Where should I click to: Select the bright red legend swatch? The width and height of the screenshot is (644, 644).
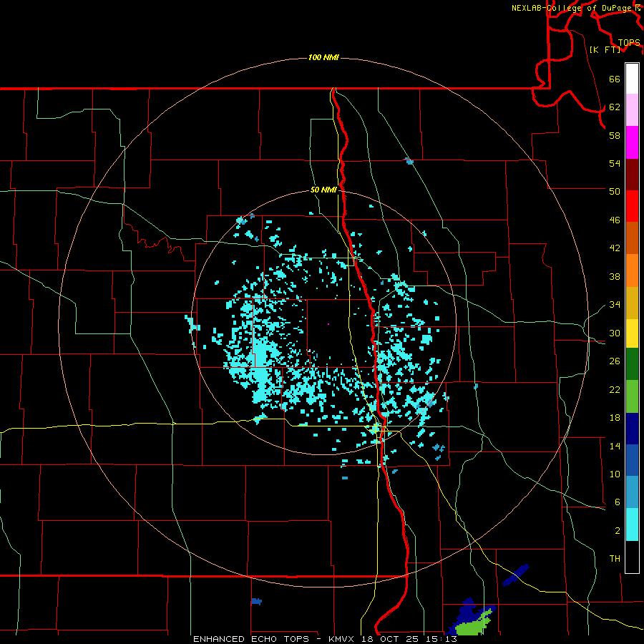(x=632, y=206)
